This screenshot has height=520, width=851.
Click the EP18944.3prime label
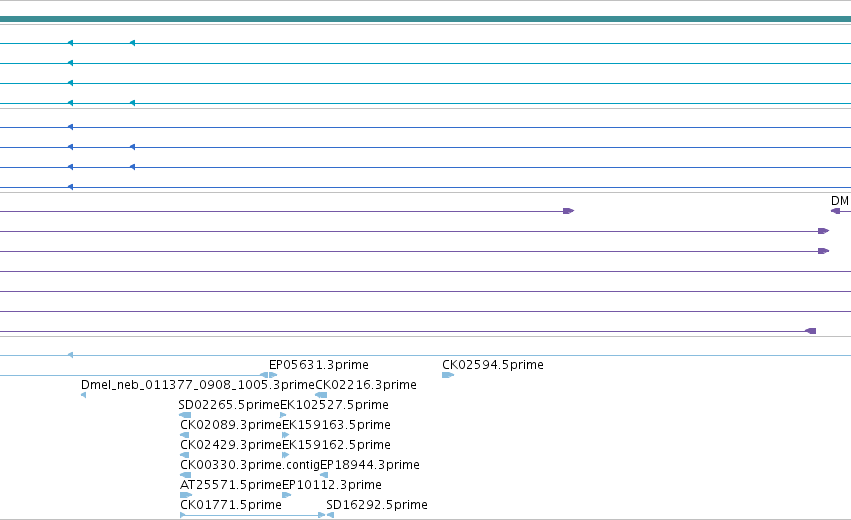tap(370, 465)
